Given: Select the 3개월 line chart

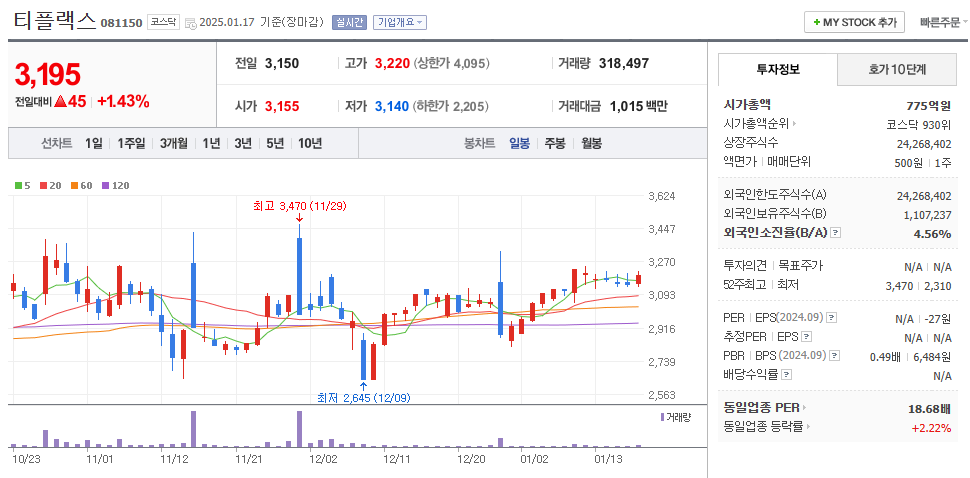Looking at the screenshot, I should tap(174, 143).
